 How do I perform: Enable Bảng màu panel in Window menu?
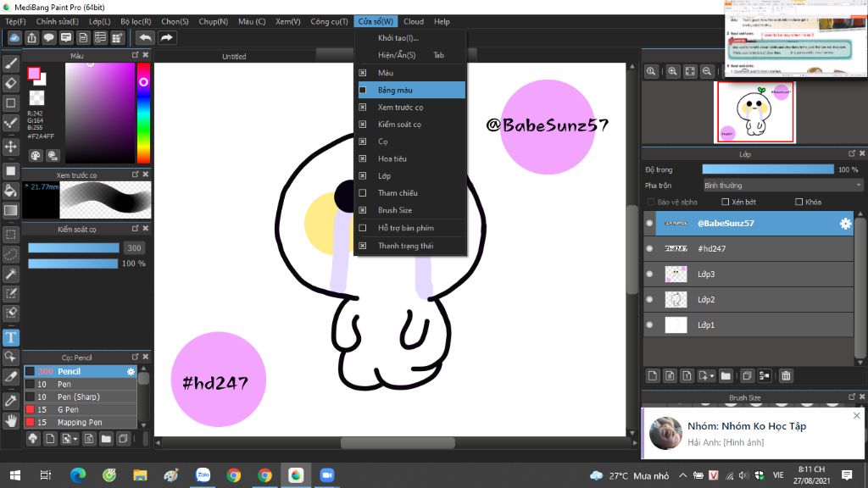pos(411,90)
